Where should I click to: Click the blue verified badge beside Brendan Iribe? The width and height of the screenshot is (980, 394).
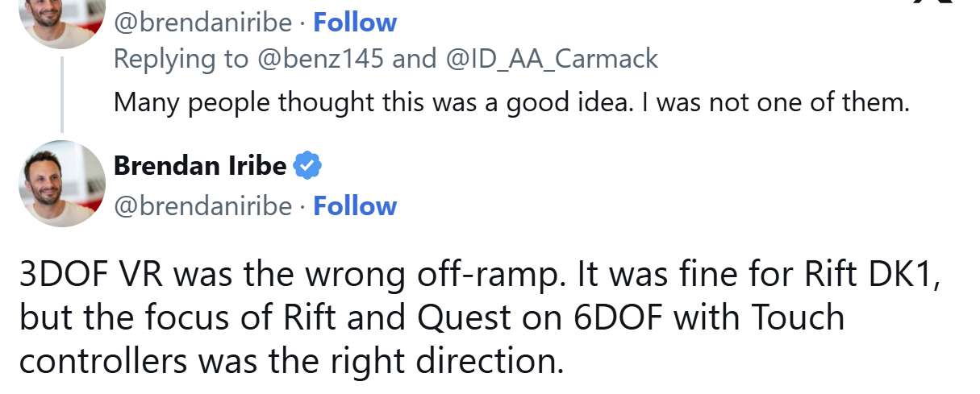[x=307, y=166]
